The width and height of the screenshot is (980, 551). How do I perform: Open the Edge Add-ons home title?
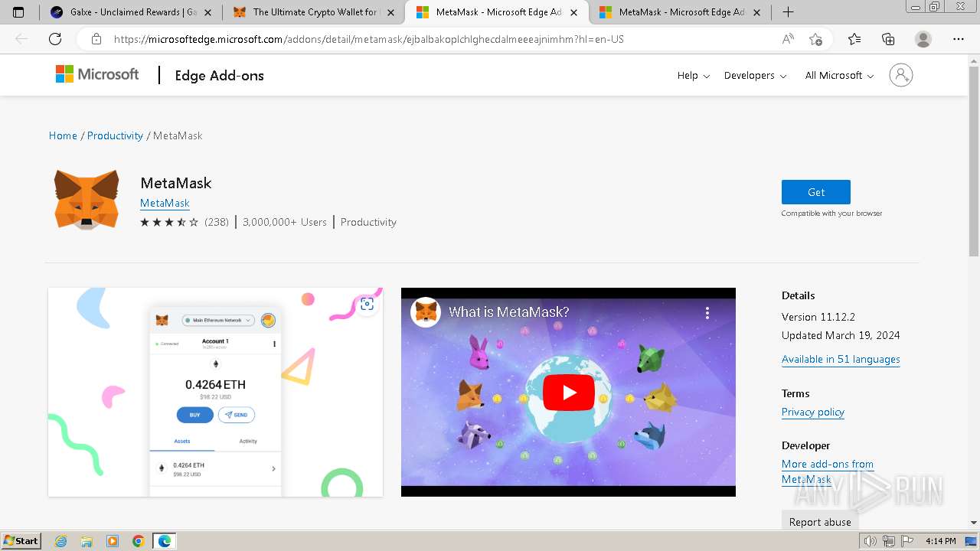coord(219,75)
